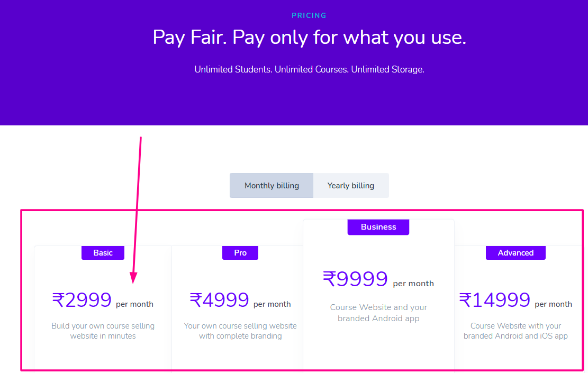Click "per month" beside the ₹14999 price
The height and width of the screenshot is (373, 588).
pyautogui.click(x=553, y=304)
